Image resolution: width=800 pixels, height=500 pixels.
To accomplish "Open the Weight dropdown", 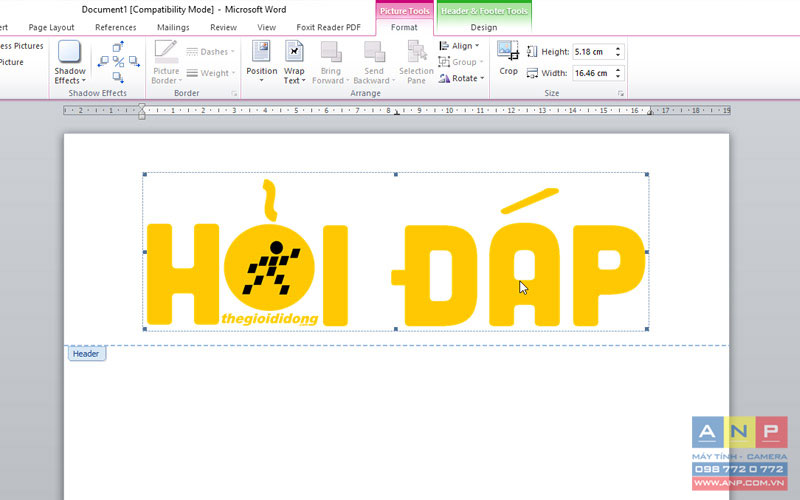I will click(x=210, y=73).
